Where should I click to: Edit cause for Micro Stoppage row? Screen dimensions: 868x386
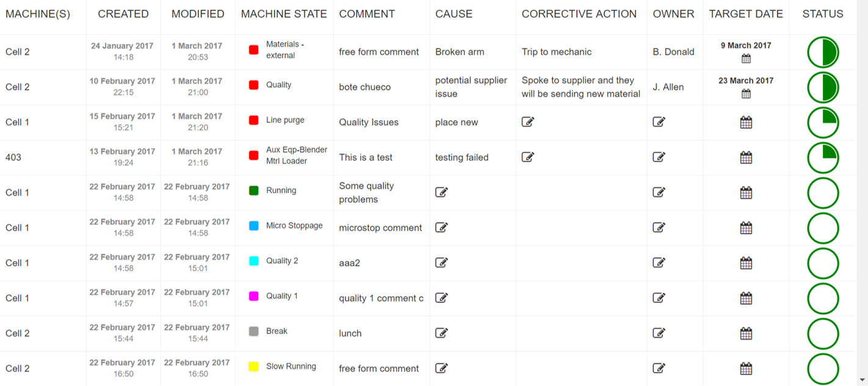point(441,227)
